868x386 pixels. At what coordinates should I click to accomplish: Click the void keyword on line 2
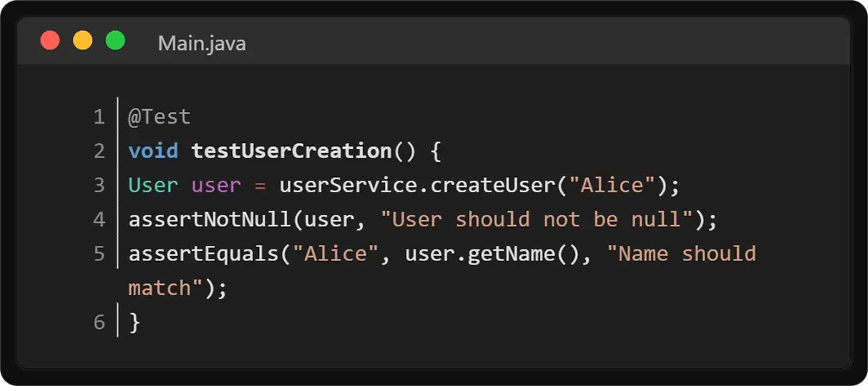(153, 151)
